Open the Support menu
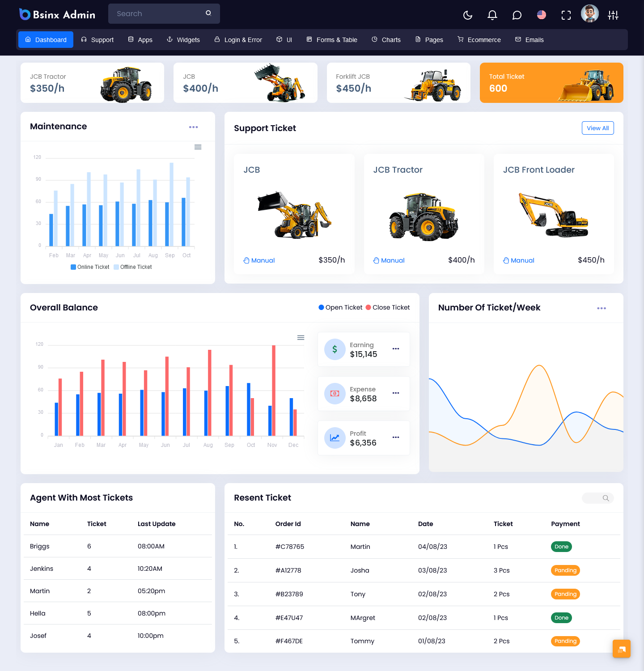The image size is (644, 671). (x=97, y=40)
